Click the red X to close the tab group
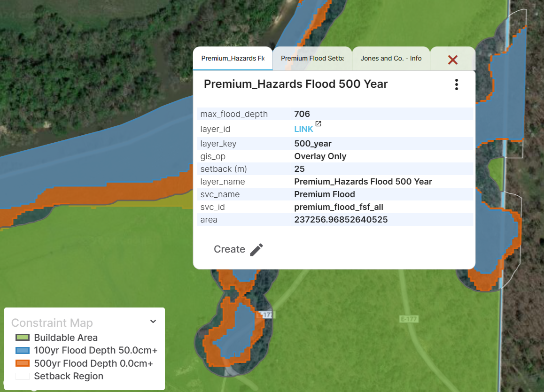This screenshot has height=392, width=544. pyautogui.click(x=452, y=59)
